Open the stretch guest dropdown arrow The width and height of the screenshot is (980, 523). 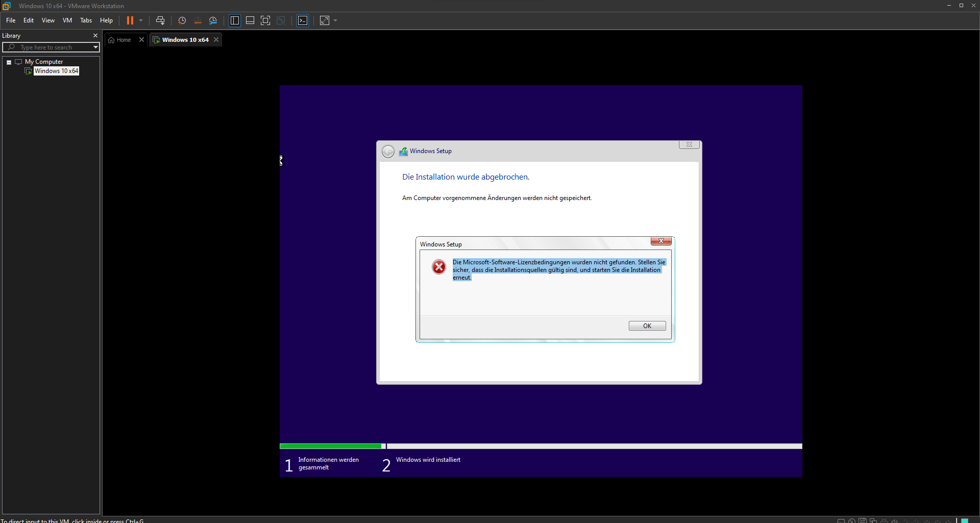[x=335, y=20]
